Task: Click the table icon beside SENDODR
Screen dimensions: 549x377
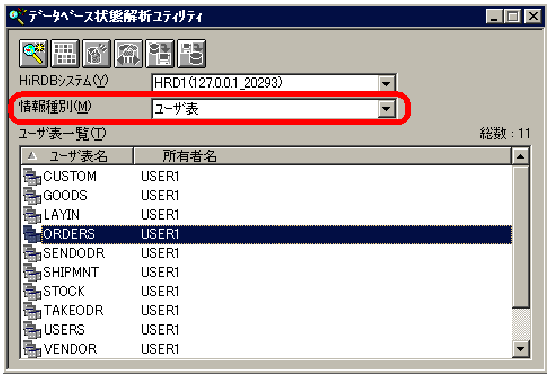Action: [x=32, y=253]
